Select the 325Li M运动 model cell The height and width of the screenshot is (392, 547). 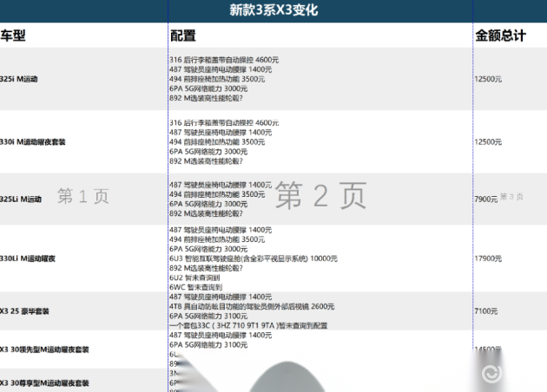(x=21, y=199)
